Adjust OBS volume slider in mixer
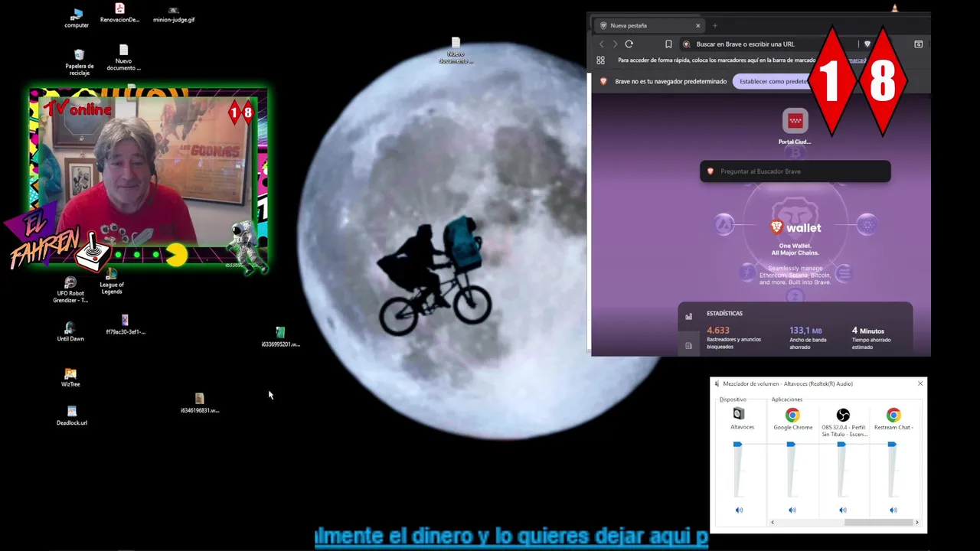This screenshot has width=980, height=551. (x=841, y=444)
